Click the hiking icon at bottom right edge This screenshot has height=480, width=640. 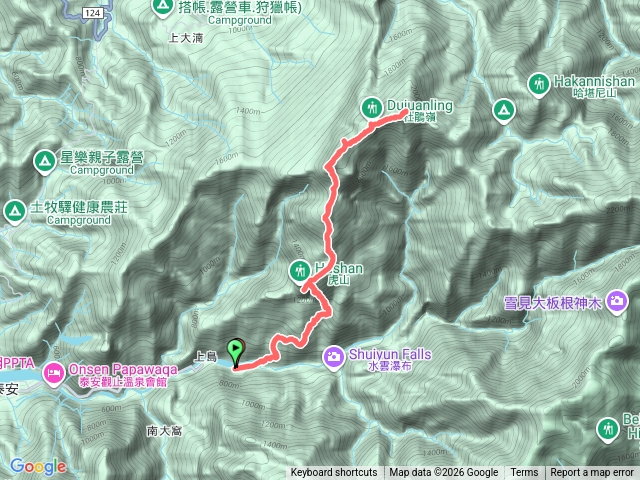click(608, 429)
